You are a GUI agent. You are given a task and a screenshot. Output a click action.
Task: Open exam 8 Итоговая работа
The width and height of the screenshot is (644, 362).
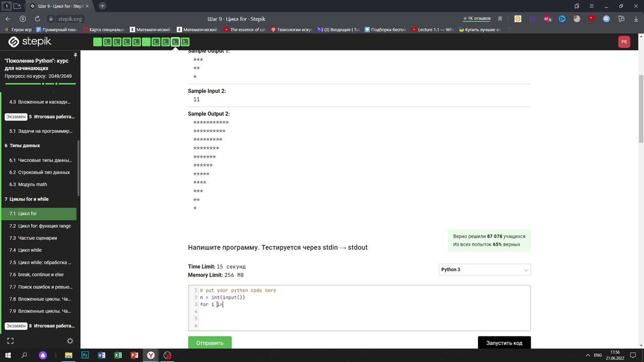(x=39, y=326)
